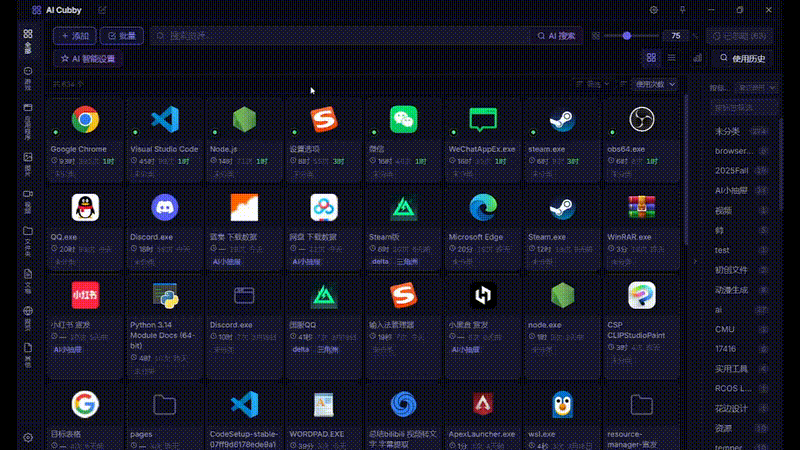Viewport: 800px width, 450px height.
Task: Select the CMU category
Action: point(742,329)
